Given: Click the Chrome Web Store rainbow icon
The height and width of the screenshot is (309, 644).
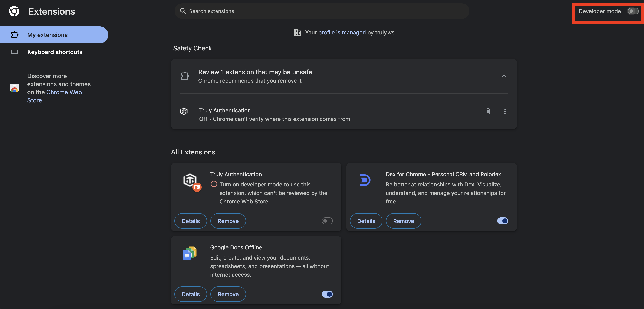Looking at the screenshot, I should [14, 88].
